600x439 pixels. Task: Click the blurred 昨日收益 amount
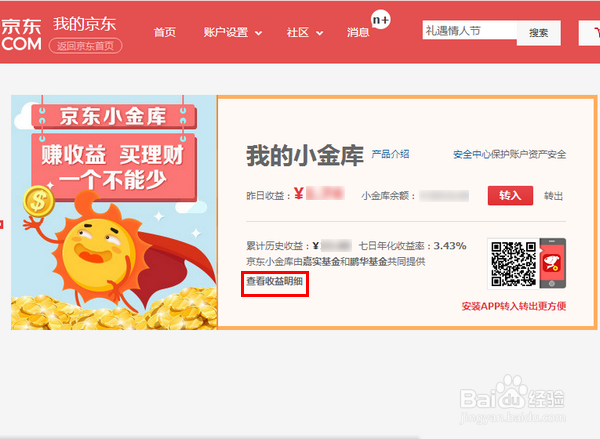pyautogui.click(x=325, y=194)
